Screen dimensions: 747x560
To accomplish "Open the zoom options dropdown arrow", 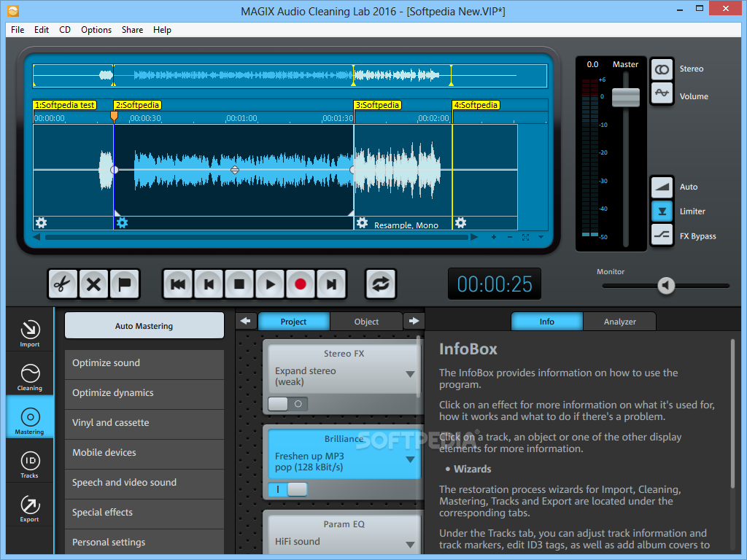I will [x=541, y=237].
